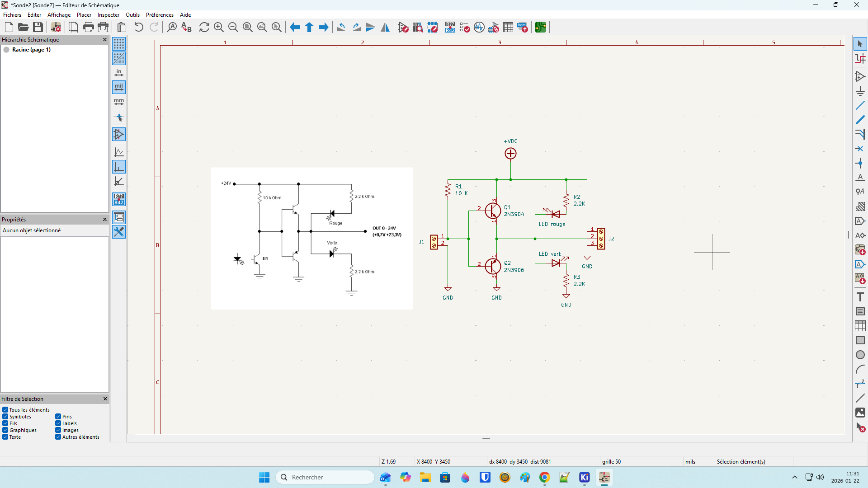
Task: Uncheck the Symboles filter checkbox
Action: click(5, 417)
